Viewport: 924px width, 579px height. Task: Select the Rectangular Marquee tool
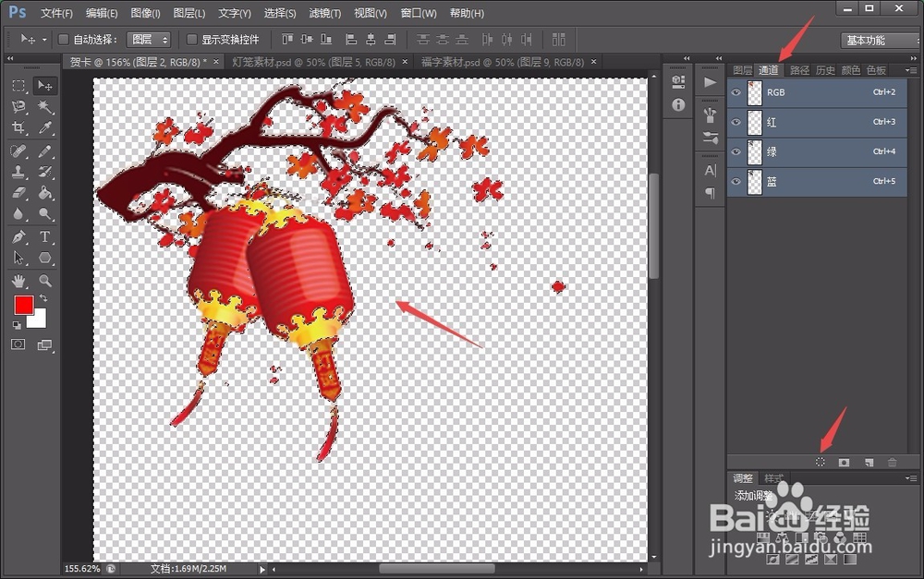[x=18, y=86]
